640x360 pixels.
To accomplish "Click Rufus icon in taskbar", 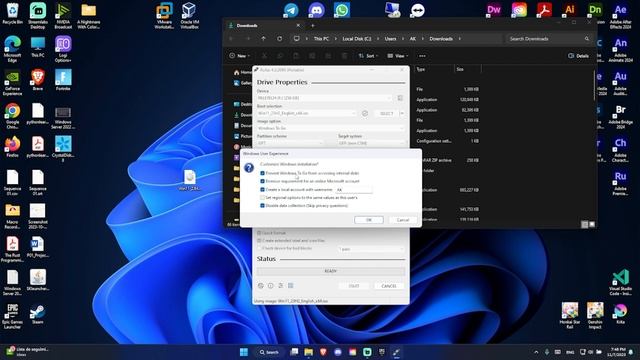I will point(396,352).
